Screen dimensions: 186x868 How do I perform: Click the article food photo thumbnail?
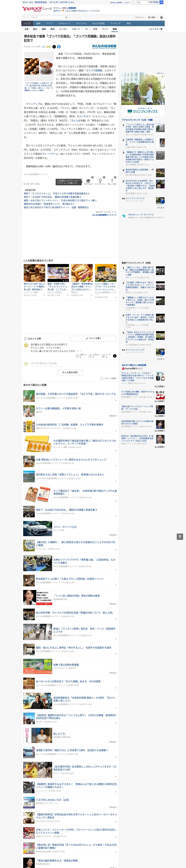point(39,66)
